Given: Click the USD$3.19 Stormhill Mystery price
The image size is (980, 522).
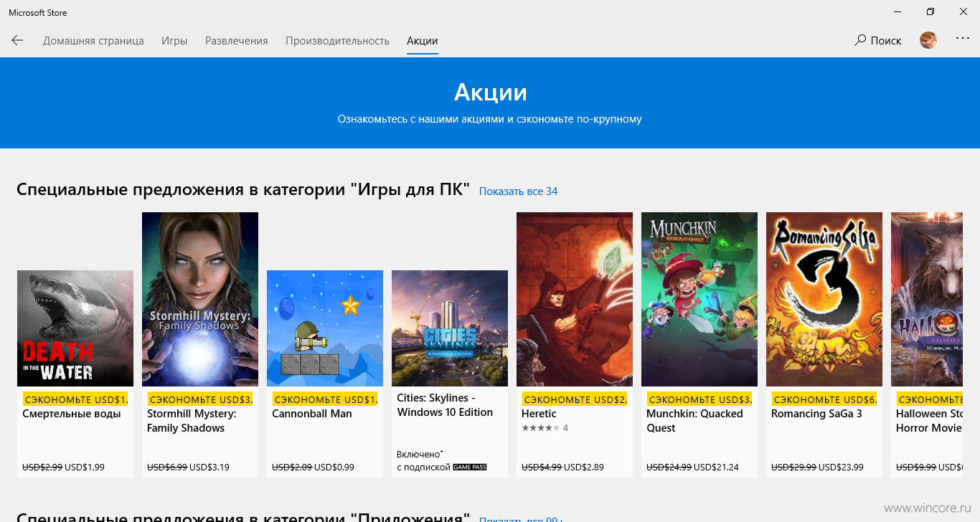Looking at the screenshot, I should click(x=209, y=468).
